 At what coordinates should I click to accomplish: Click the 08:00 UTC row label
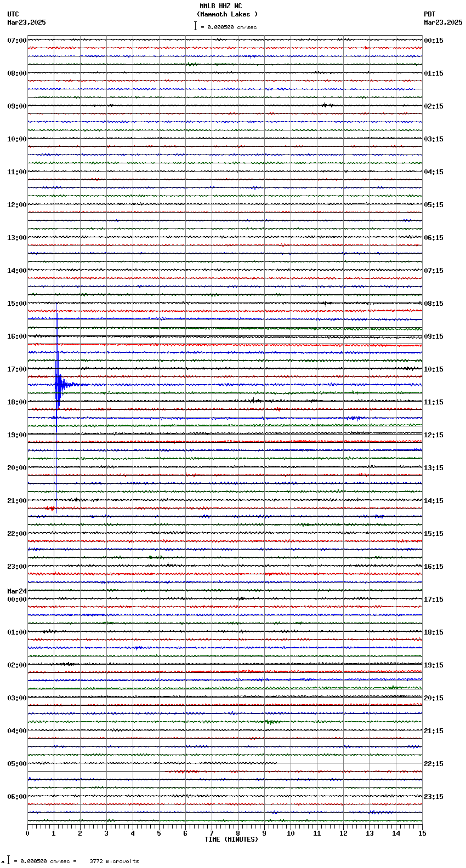click(17, 73)
